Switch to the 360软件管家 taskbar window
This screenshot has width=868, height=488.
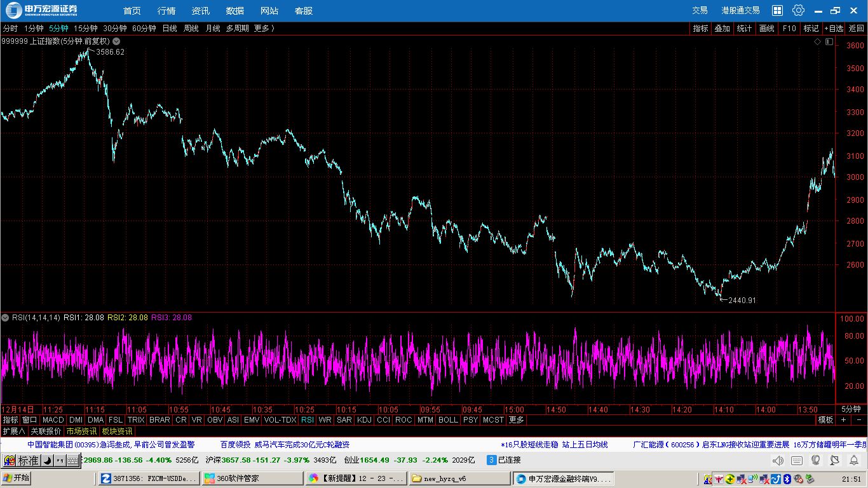252,478
